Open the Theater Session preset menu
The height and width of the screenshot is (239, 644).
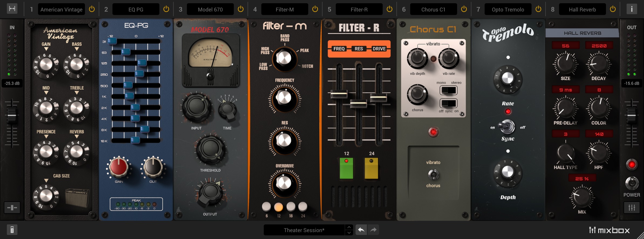click(304, 230)
